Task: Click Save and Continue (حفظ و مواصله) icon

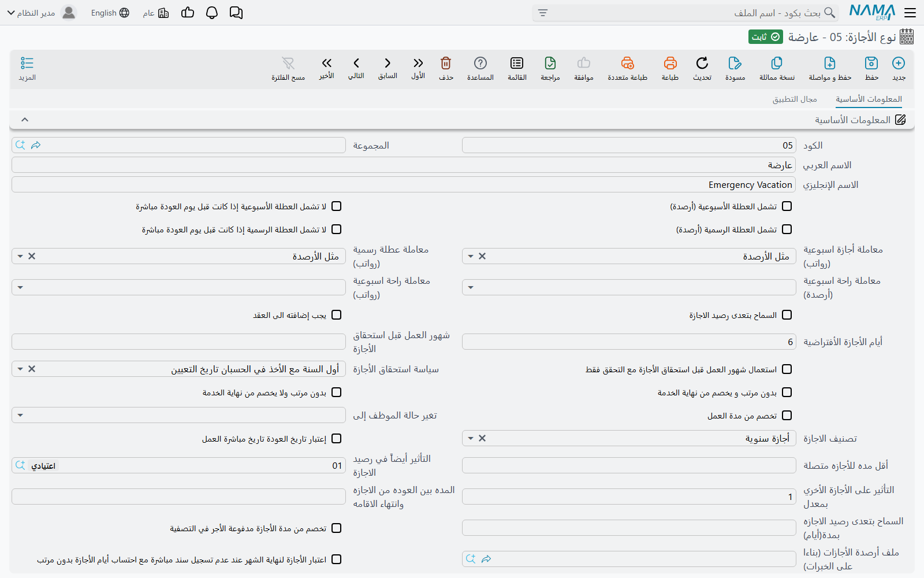Action: (830, 63)
